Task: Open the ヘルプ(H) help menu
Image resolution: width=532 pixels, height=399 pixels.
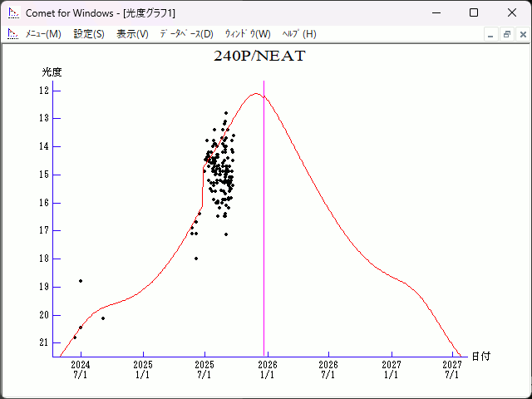Action: (299, 34)
